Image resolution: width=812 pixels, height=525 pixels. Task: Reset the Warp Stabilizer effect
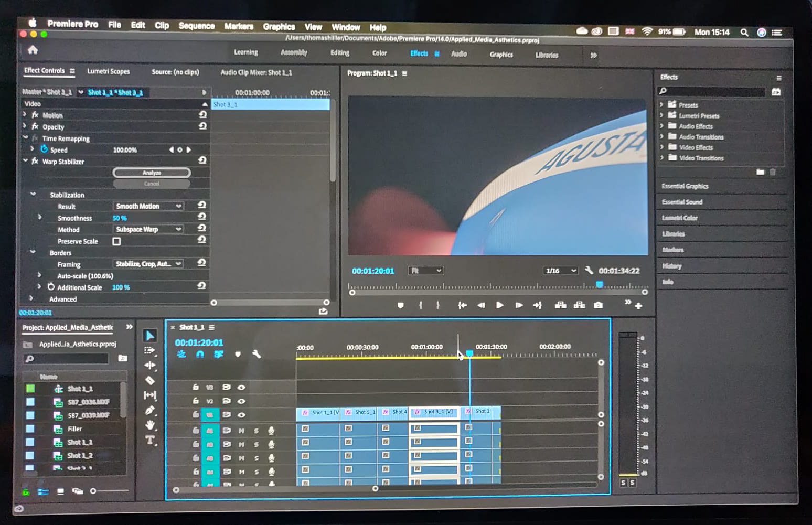pyautogui.click(x=202, y=160)
